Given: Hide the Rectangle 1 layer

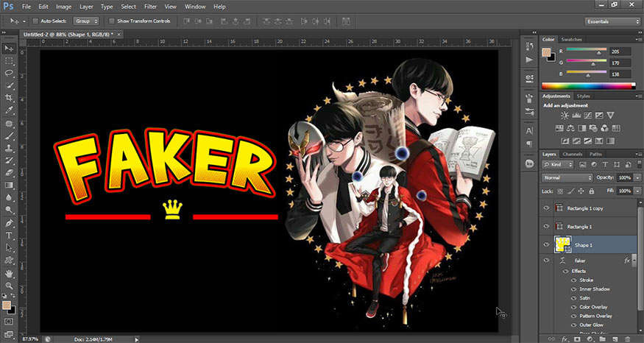Looking at the screenshot, I should point(546,227).
